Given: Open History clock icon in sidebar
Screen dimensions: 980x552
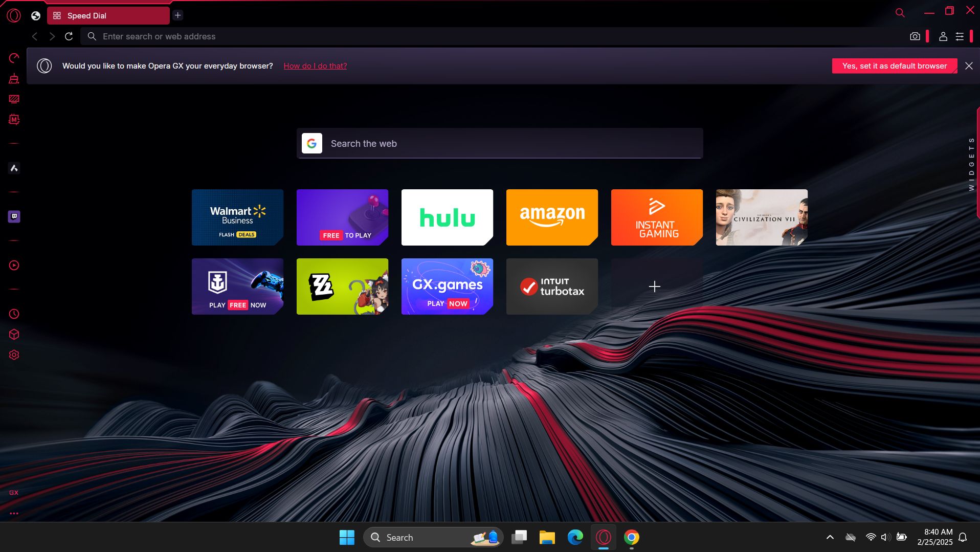Looking at the screenshot, I should (14, 314).
